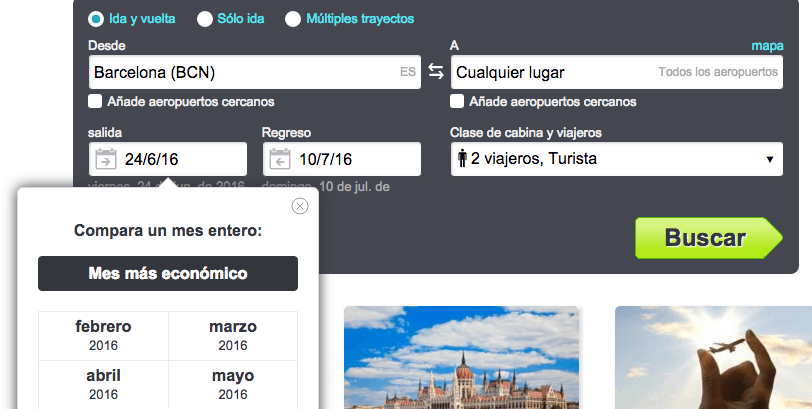Click the return date calendar icon
This screenshot has width=812, height=409.
point(280,159)
